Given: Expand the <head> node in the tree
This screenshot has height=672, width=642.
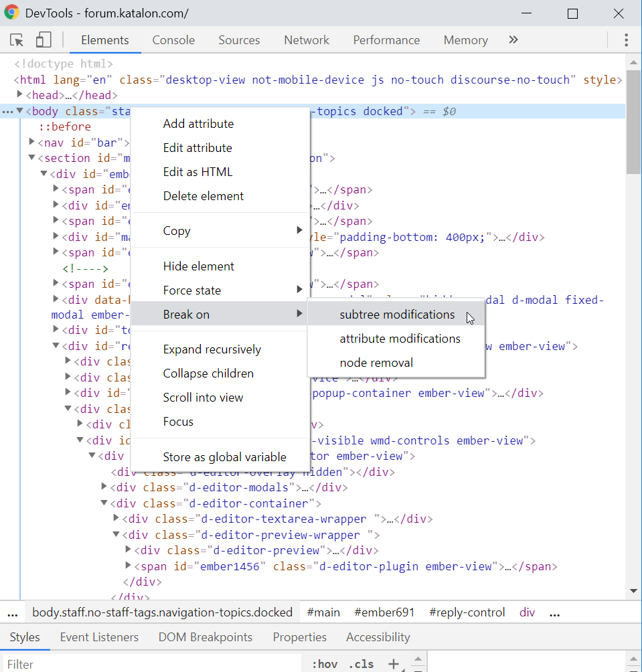Looking at the screenshot, I should (x=20, y=95).
